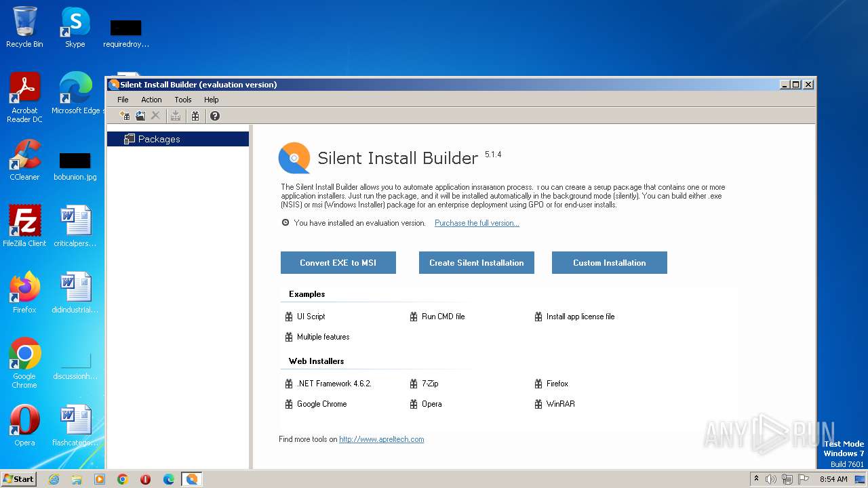The width and height of the screenshot is (868, 488).
Task: Click the New Package toolbar icon
Action: (125, 116)
